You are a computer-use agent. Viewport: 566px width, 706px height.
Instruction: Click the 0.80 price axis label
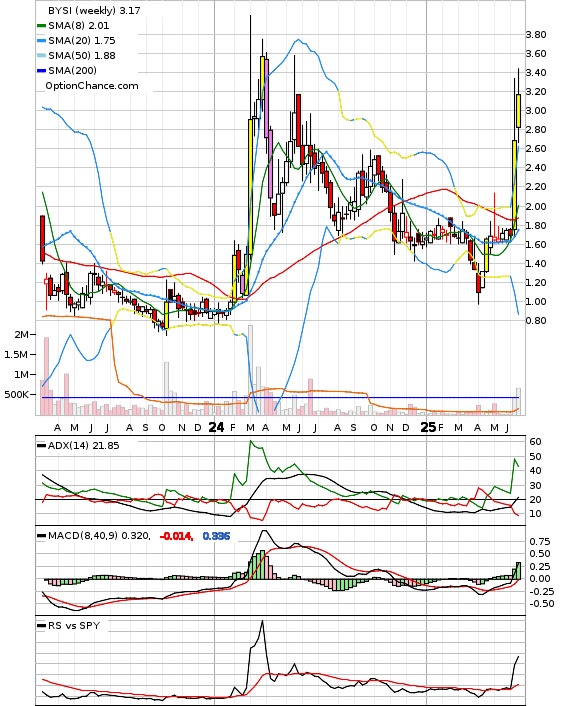pyautogui.click(x=536, y=321)
